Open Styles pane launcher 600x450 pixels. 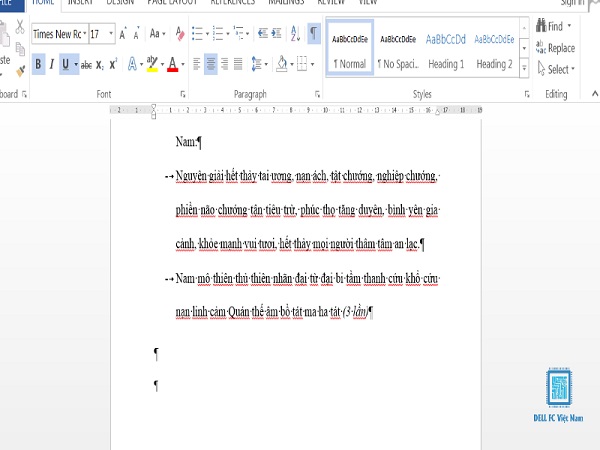(x=527, y=94)
